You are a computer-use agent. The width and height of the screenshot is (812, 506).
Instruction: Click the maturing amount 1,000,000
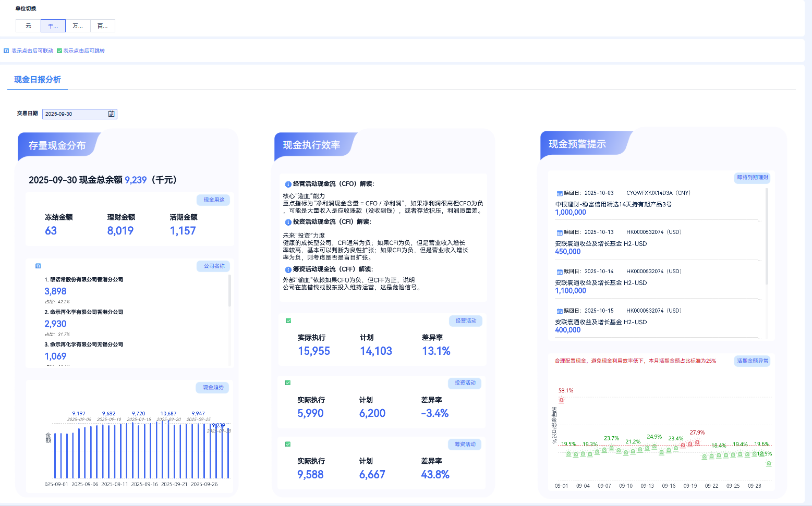pyautogui.click(x=571, y=213)
